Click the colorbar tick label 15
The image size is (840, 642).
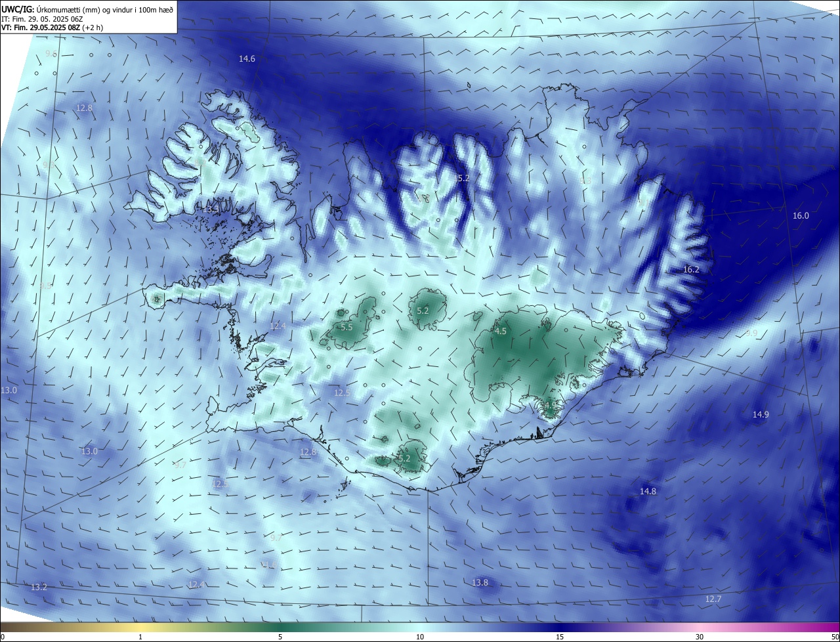point(560,637)
